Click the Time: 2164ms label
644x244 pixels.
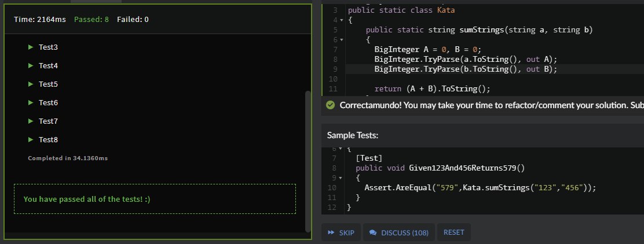pos(40,19)
